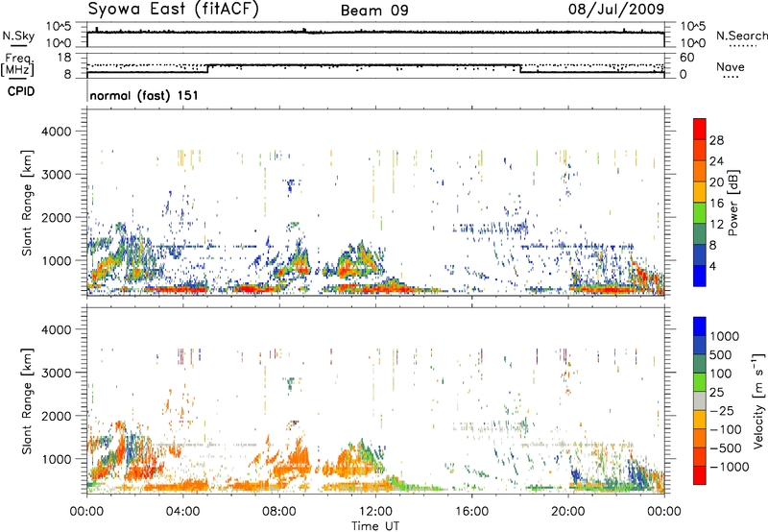Screen dimensions: 768x532
Task: Click the '08:00' time tick label
Action: [x=279, y=512]
